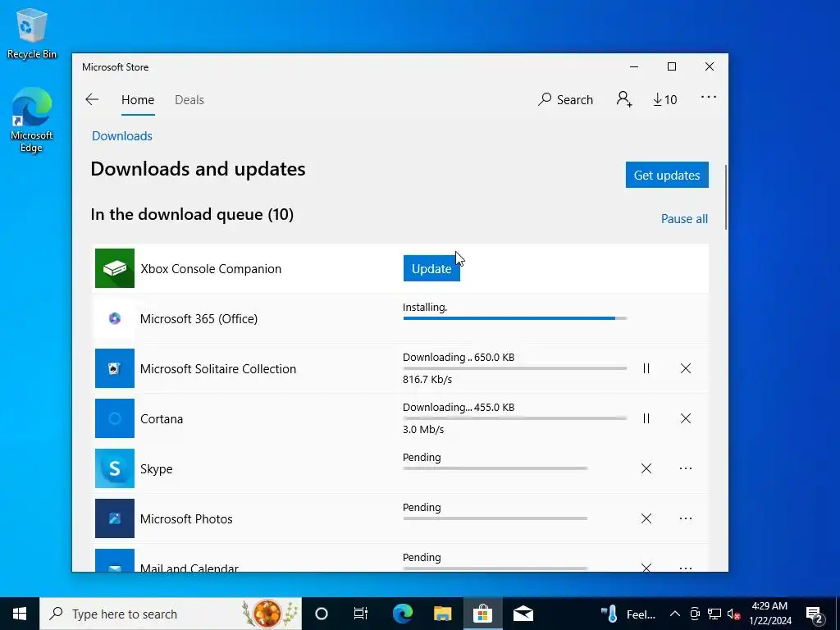Open Cortana circle on the taskbar
Viewport: 840px width, 630px height.
(x=322, y=614)
